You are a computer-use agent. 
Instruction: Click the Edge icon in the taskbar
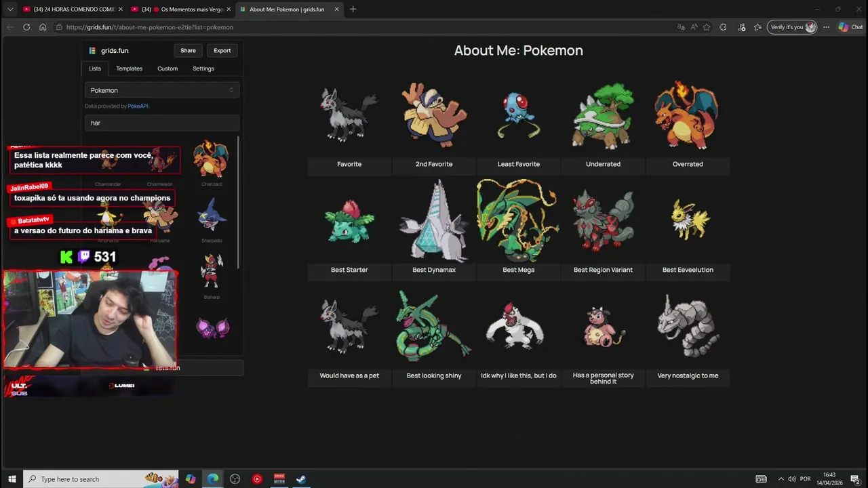213,479
